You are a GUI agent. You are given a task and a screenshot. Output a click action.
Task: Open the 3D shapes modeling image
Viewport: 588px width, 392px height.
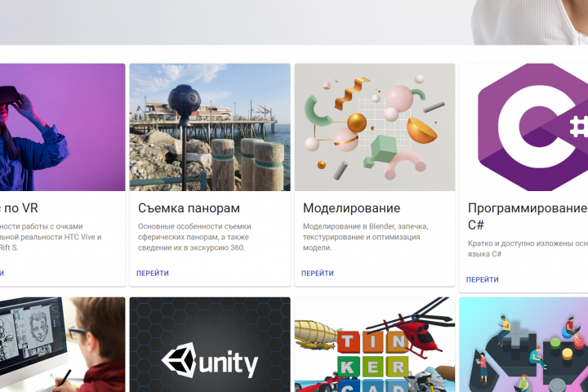click(x=375, y=127)
